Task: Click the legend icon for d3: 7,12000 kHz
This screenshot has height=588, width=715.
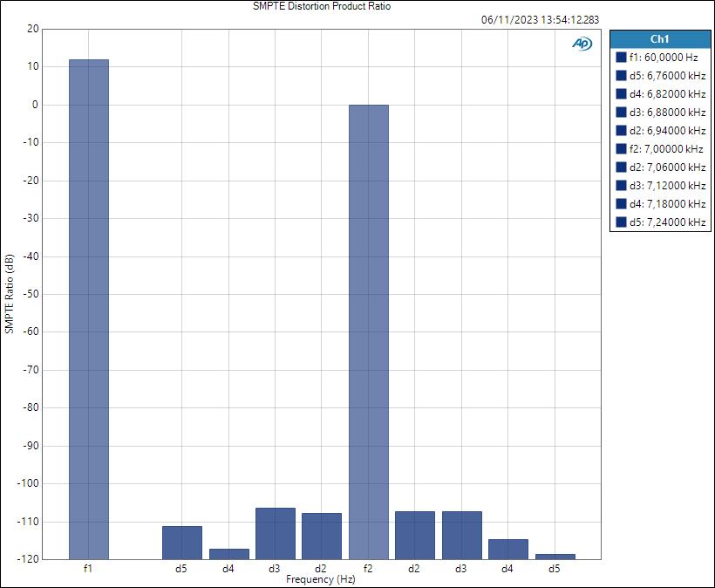Action: click(x=622, y=184)
